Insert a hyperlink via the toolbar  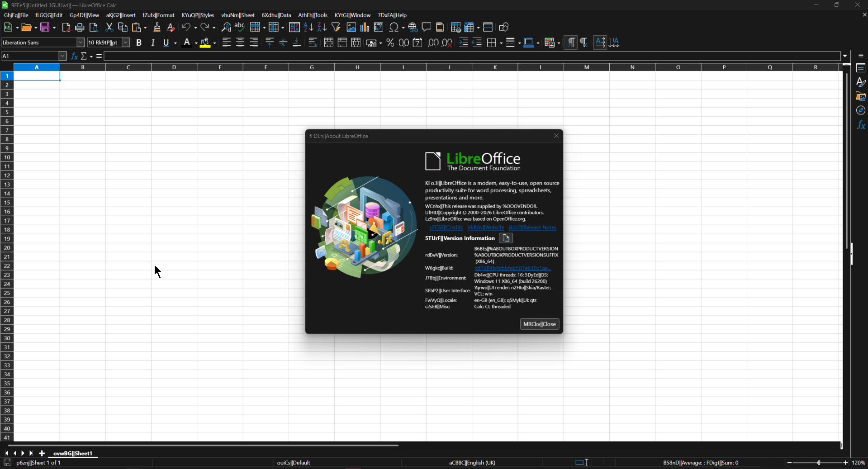(413, 28)
